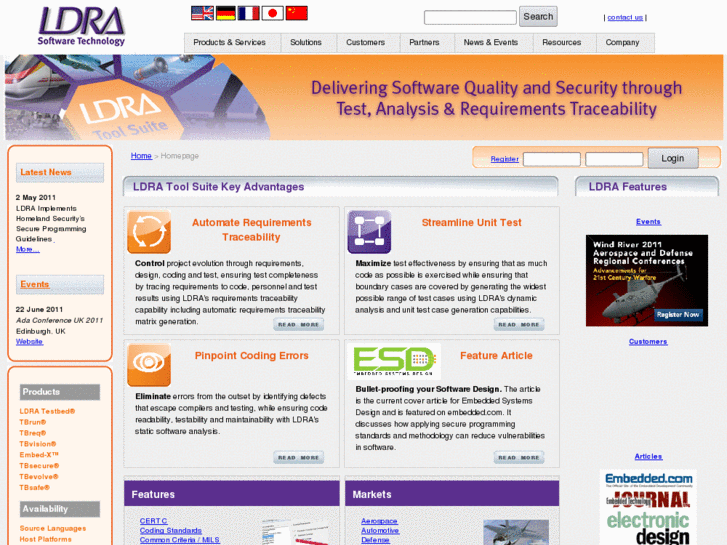Click the Search button
This screenshot has height=545, width=727.
click(x=538, y=17)
